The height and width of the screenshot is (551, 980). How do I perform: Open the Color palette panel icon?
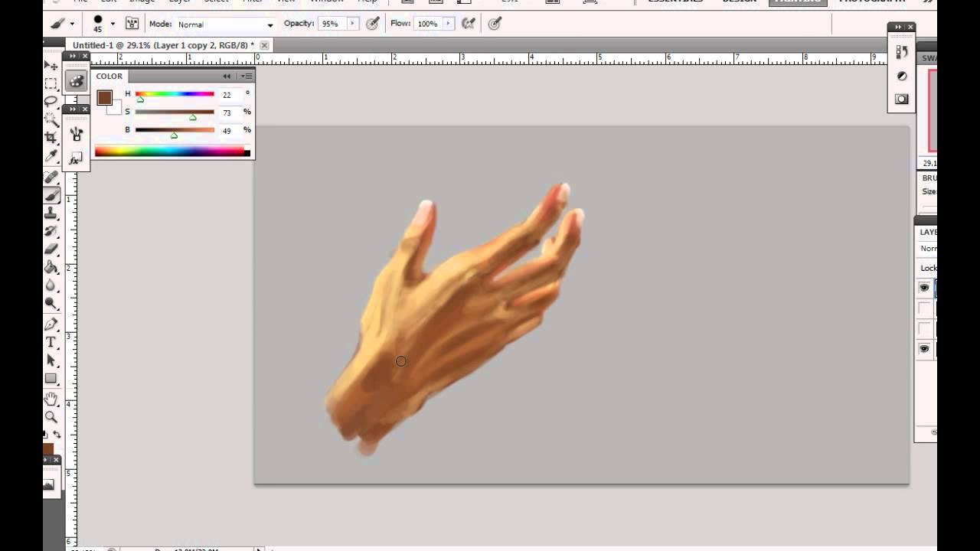(76, 81)
